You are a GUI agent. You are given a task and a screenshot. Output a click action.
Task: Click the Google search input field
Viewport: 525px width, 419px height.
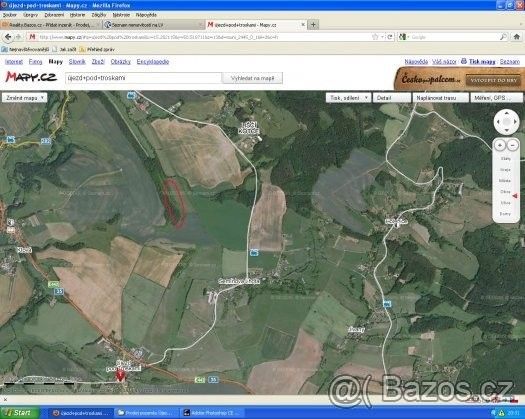454,37
